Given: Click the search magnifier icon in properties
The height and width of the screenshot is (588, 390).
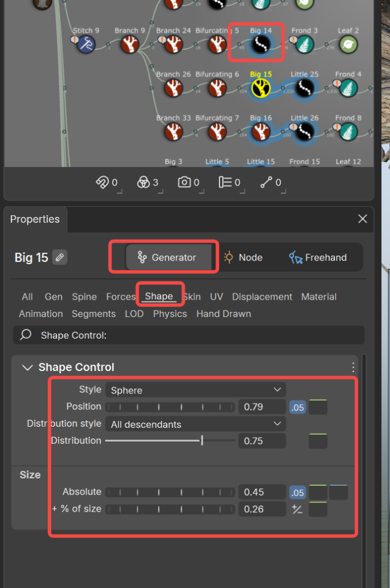Looking at the screenshot, I should (x=25, y=335).
